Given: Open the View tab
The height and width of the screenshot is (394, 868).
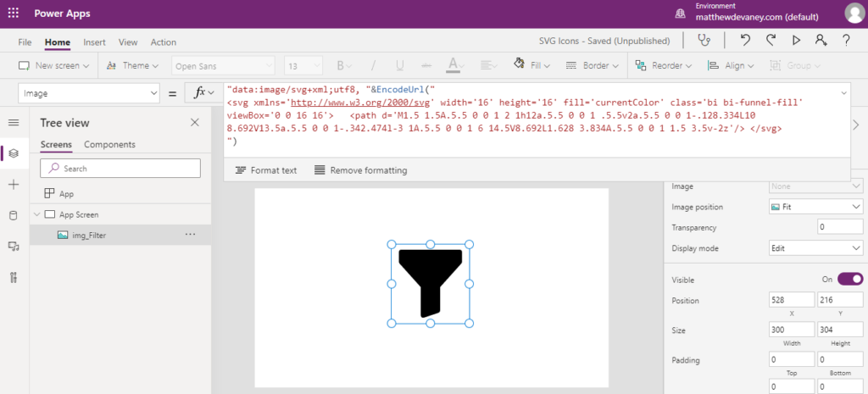Looking at the screenshot, I should 129,42.
